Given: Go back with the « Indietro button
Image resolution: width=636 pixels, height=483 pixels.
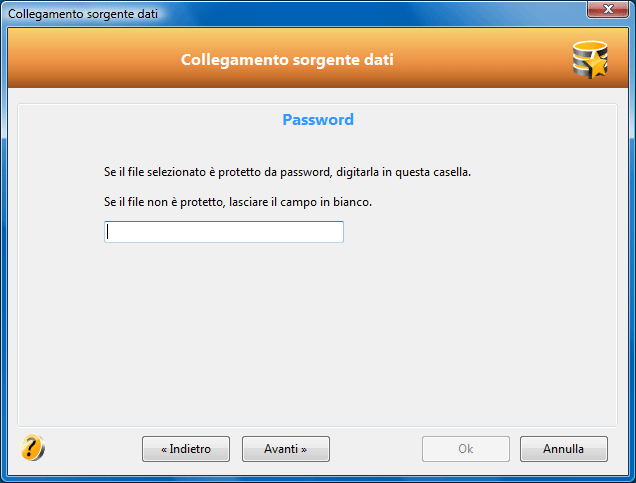Looking at the screenshot, I should pos(186,449).
